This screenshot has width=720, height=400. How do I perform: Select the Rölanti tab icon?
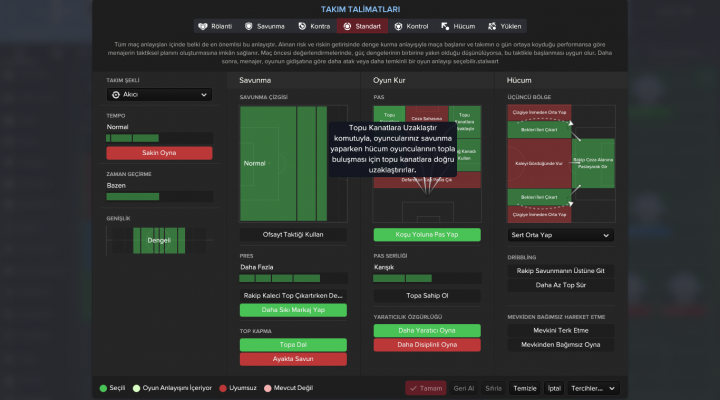[x=204, y=26]
